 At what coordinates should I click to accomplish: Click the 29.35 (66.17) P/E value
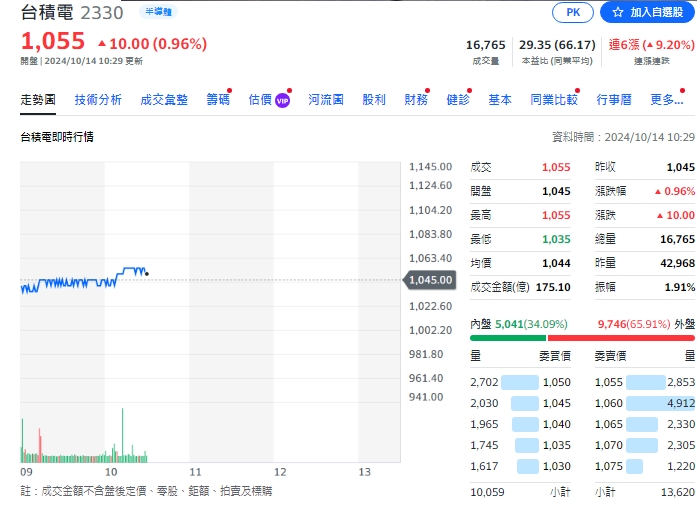pyautogui.click(x=557, y=45)
